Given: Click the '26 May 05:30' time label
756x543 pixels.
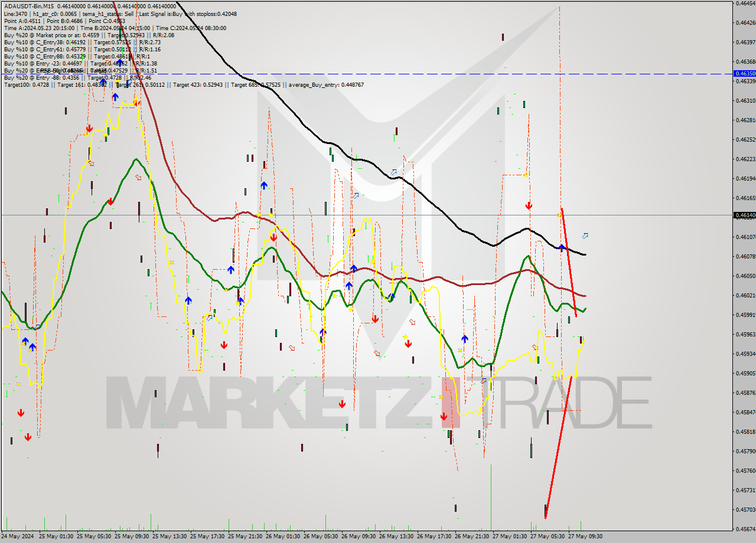Looking at the screenshot, I should 320,537.
